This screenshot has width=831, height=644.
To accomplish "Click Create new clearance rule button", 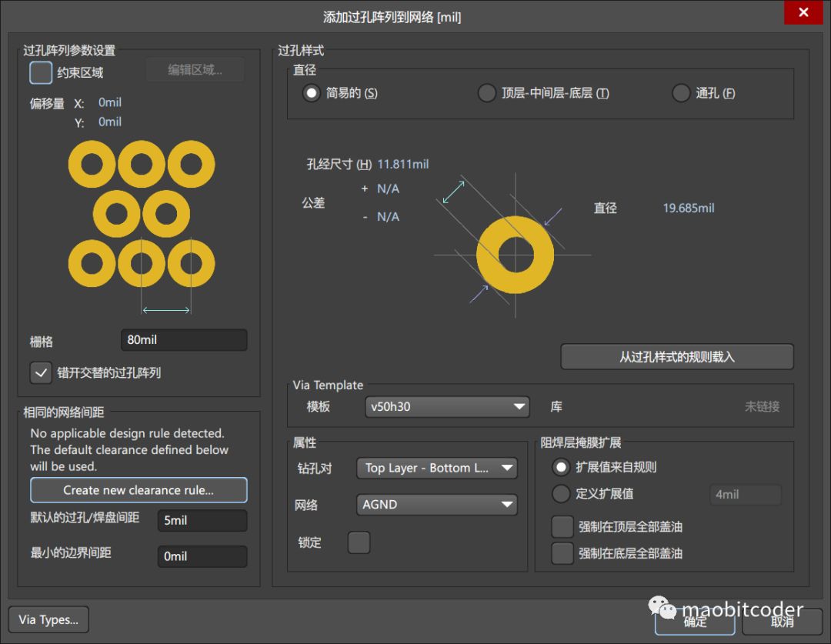I will pyautogui.click(x=138, y=490).
